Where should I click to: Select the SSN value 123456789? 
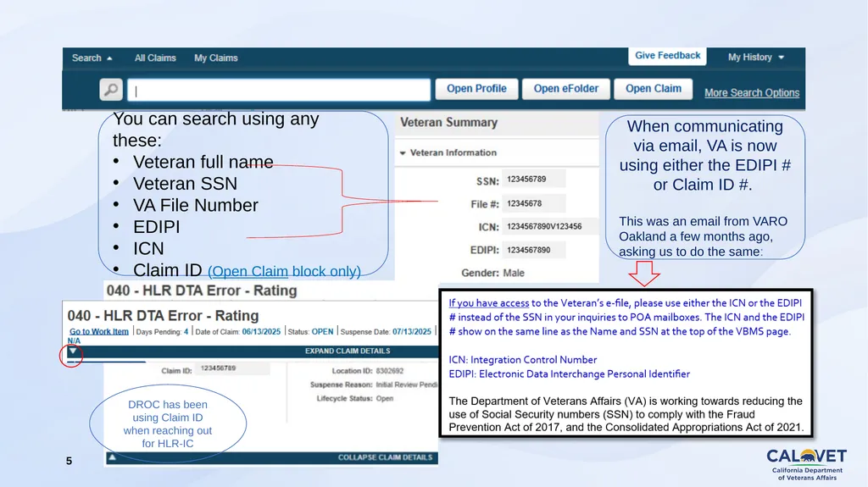click(534, 180)
